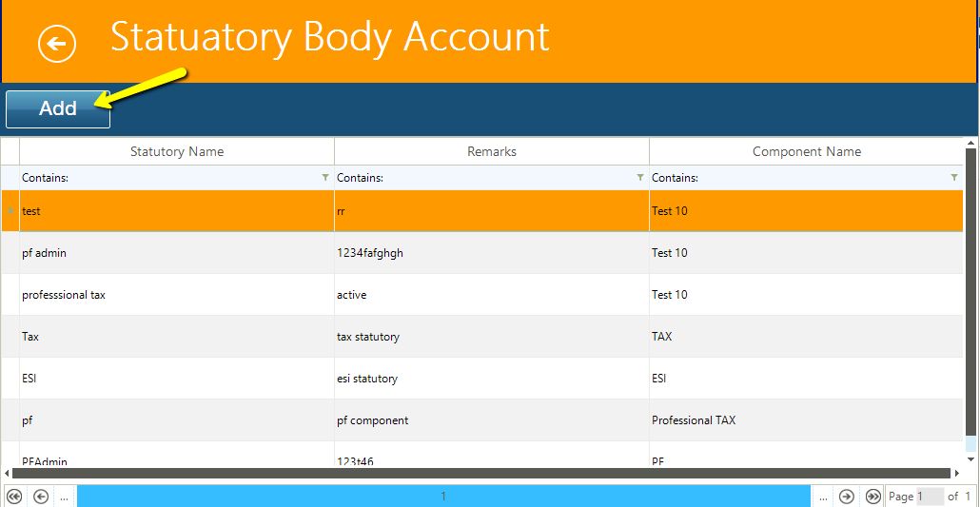980x507 pixels.
Task: Sort by Component Name column header
Action: (x=806, y=151)
